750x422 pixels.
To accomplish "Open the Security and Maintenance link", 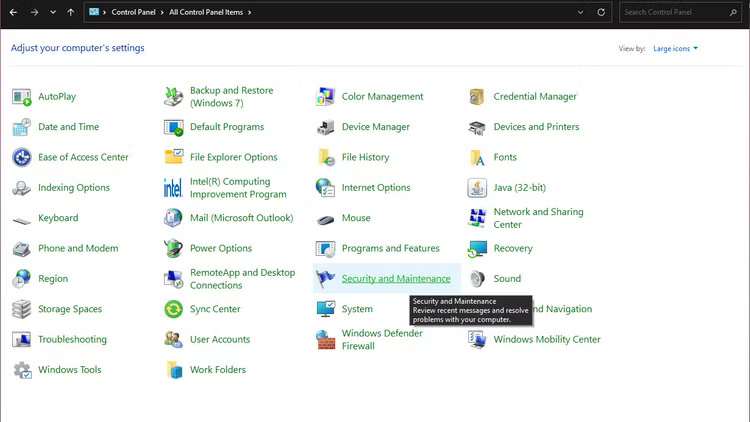I will click(x=396, y=279).
